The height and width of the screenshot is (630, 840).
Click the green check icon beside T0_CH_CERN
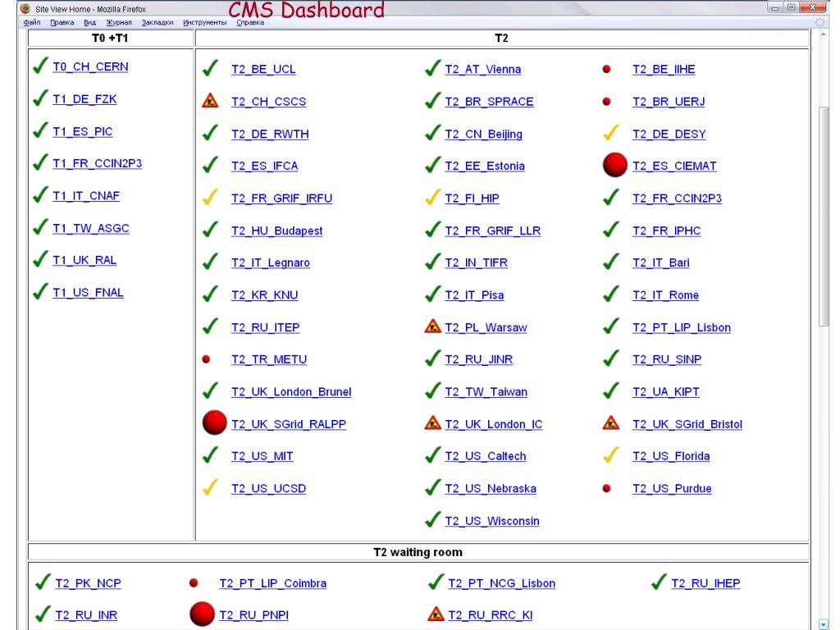click(x=41, y=66)
